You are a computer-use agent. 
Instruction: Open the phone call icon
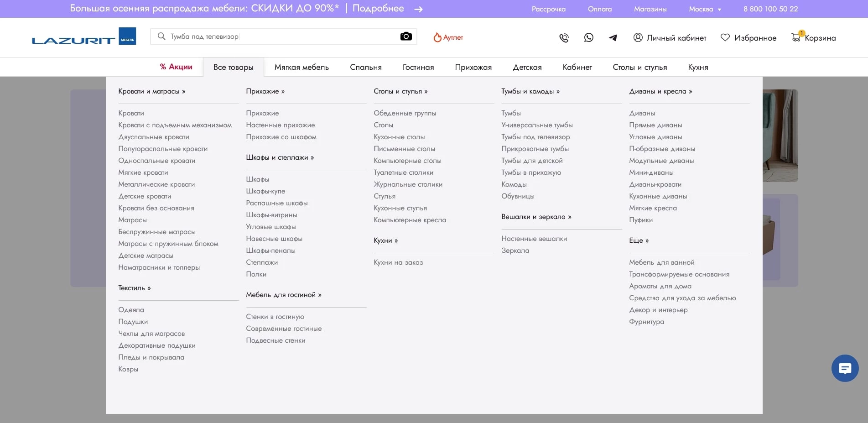point(564,38)
